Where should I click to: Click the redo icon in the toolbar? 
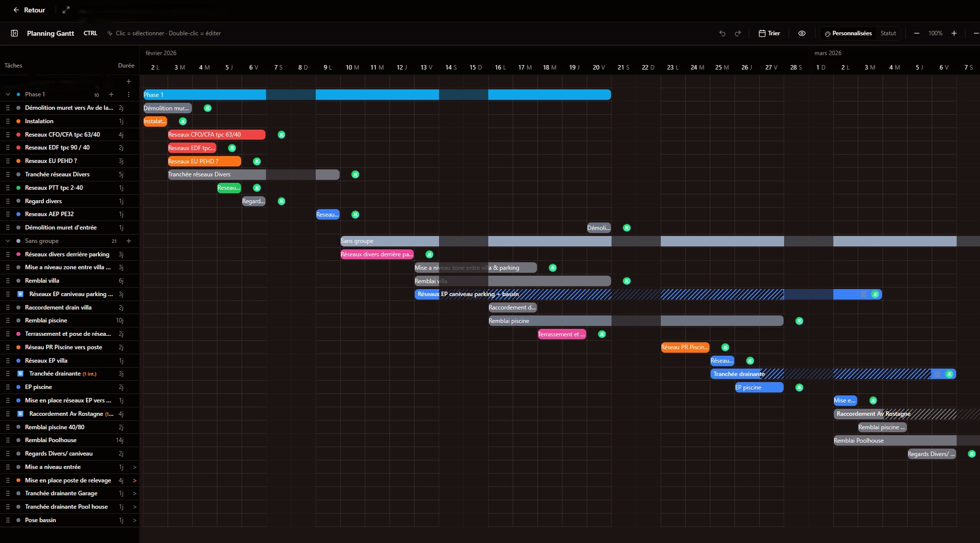(738, 33)
